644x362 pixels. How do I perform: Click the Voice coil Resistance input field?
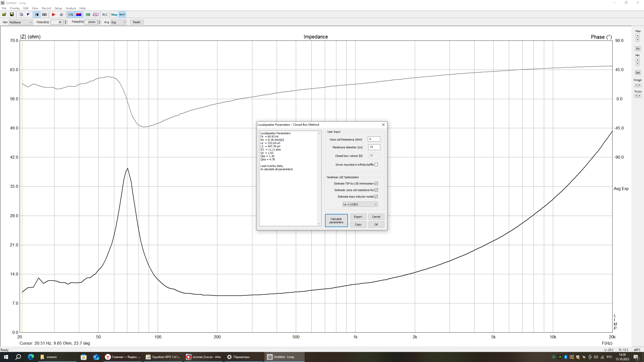(x=374, y=139)
